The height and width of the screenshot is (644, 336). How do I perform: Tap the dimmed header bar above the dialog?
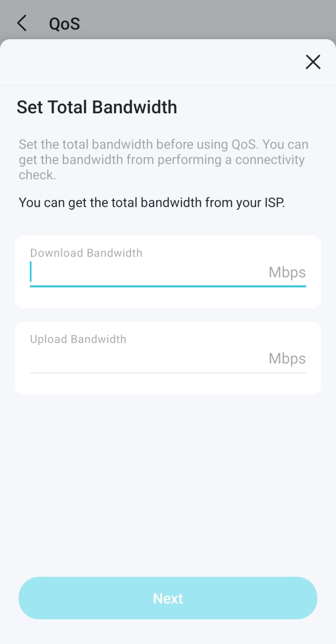[215, 21]
